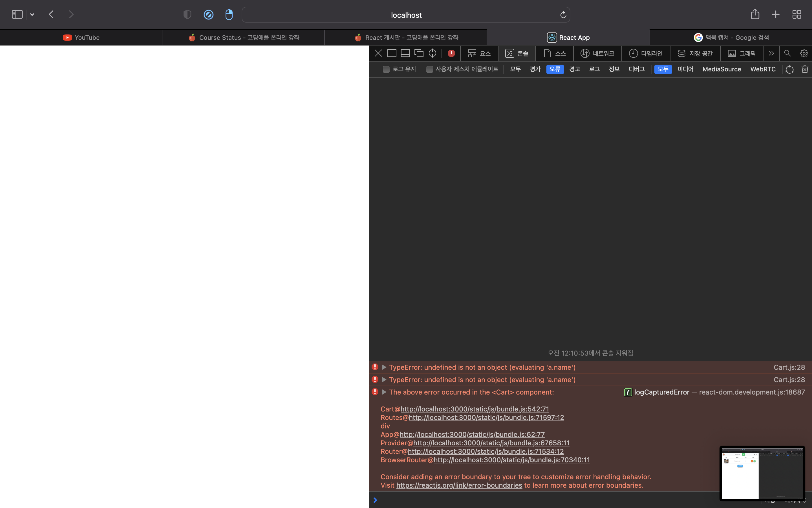Viewport: 812px width, 508px height.
Task: Go back to the previous page
Action: point(51,14)
